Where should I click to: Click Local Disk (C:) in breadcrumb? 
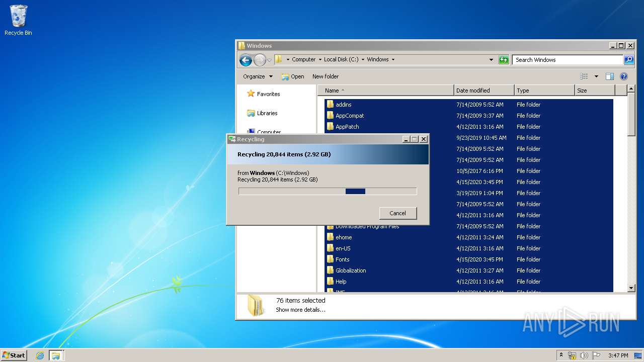coord(341,59)
